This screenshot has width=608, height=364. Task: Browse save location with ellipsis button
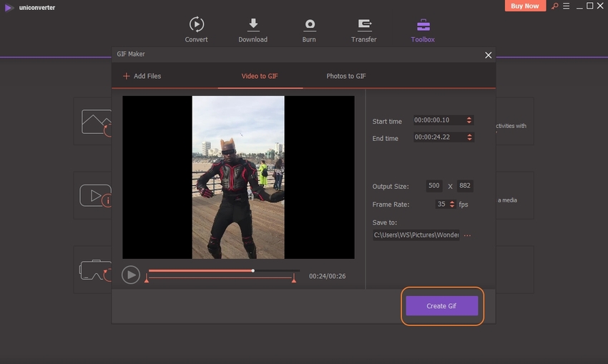pyautogui.click(x=468, y=235)
